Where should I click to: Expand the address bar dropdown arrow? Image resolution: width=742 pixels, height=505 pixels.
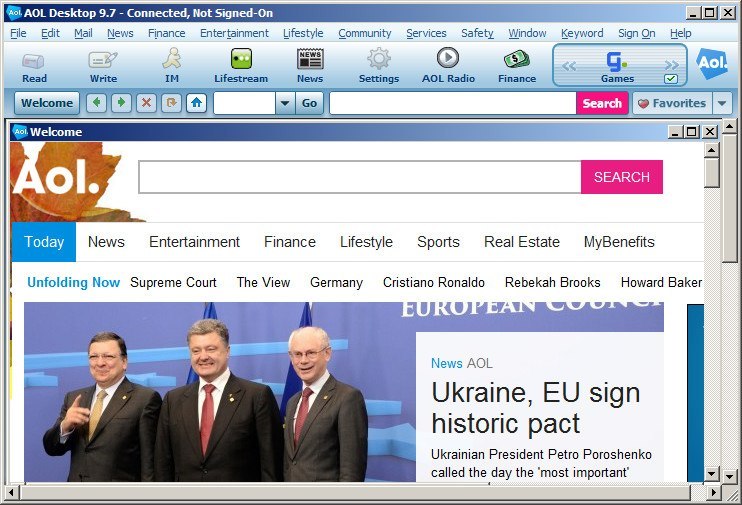pos(284,103)
